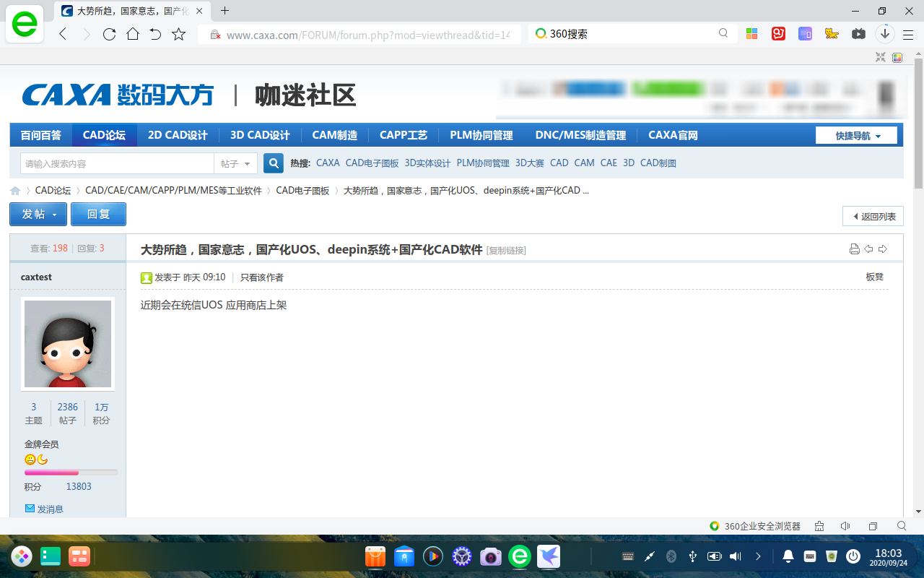Click the 积分 progress bar
Viewport: 924px width, 578px height.
(71, 472)
